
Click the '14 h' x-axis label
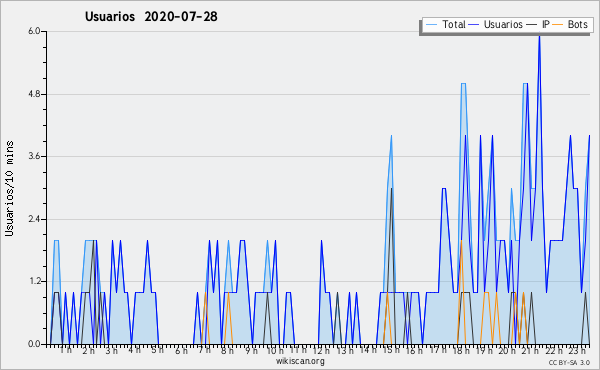tap(368, 350)
